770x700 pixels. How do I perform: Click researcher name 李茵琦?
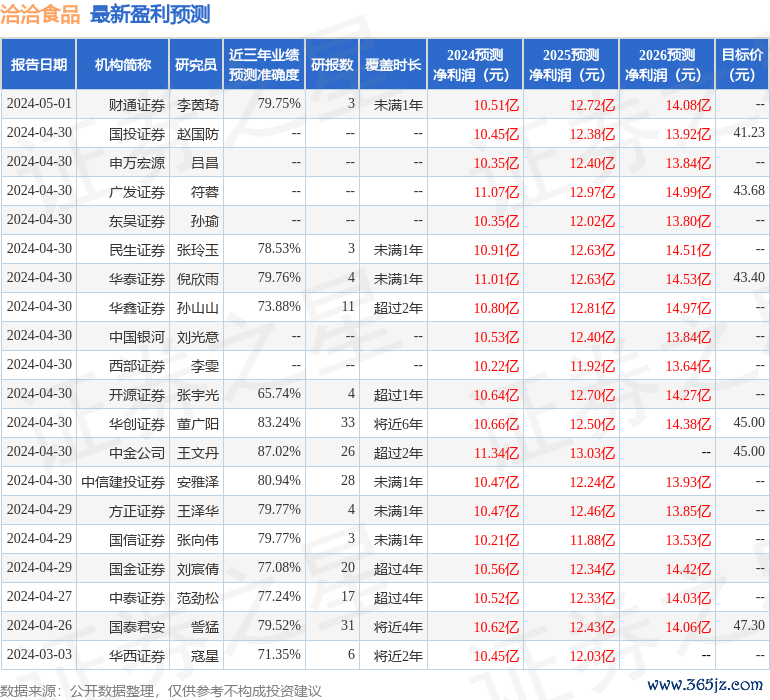coord(197,105)
